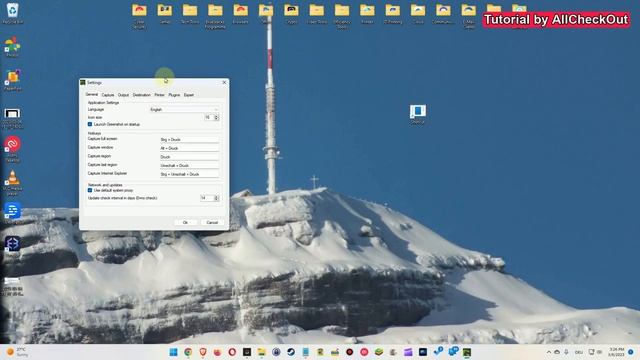Viewport: 640px width, 360px height.
Task: Select the red swirl app desktop icon
Action: tap(12, 149)
